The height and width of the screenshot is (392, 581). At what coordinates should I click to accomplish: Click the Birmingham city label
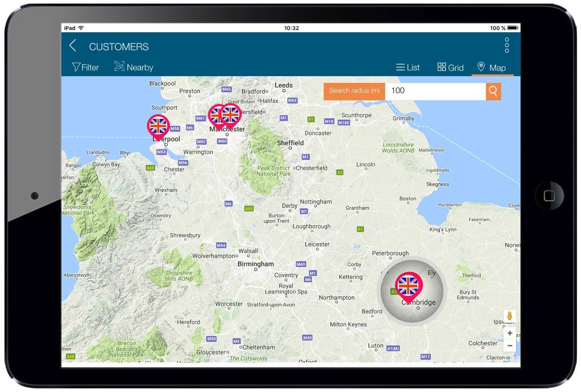(256, 264)
